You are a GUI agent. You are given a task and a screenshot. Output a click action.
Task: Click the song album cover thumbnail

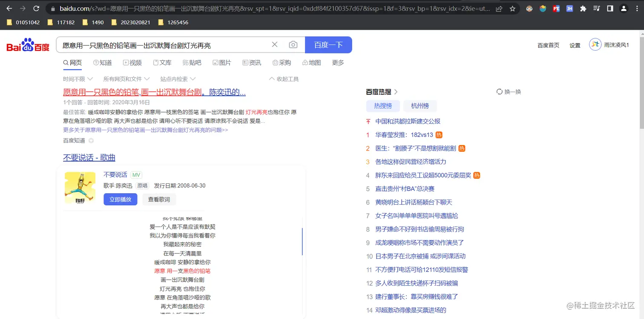(80, 187)
